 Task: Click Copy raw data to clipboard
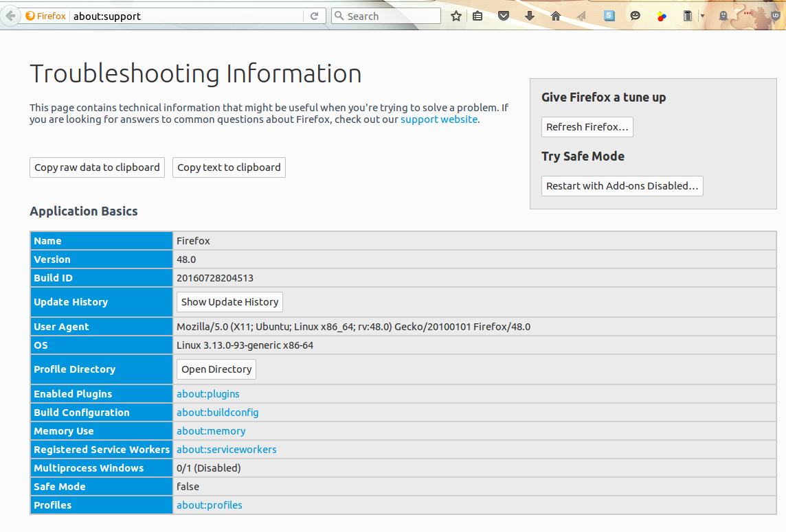coord(98,167)
